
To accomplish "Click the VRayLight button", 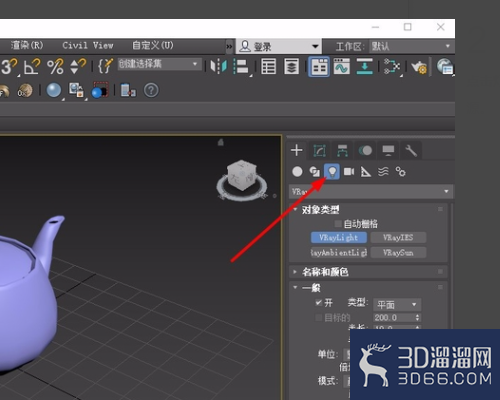I will pyautogui.click(x=339, y=237).
